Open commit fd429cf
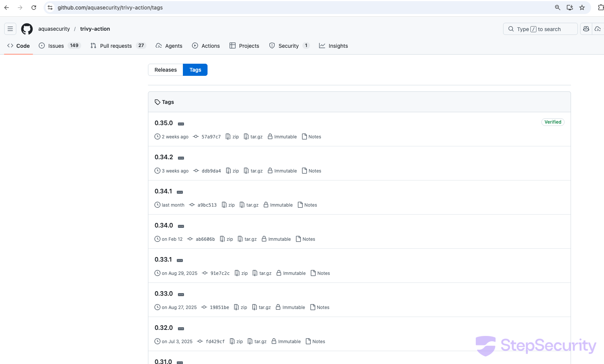 click(211, 342)
